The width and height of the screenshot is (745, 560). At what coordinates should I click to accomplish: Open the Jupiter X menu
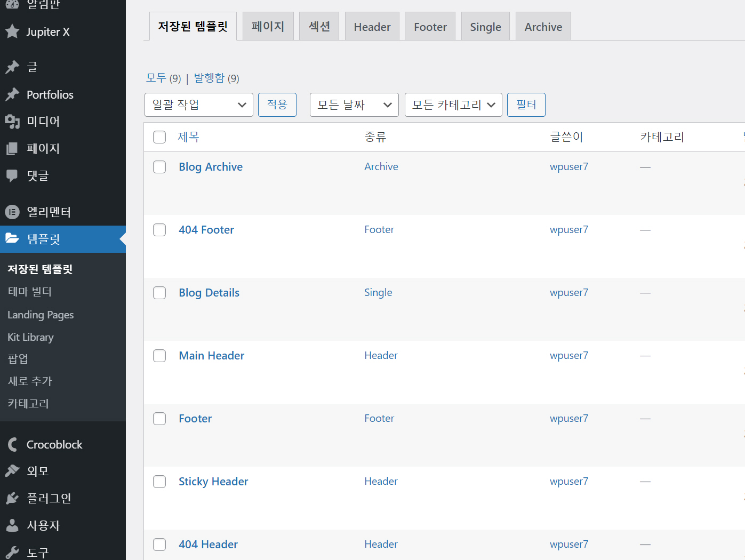pyautogui.click(x=13, y=31)
